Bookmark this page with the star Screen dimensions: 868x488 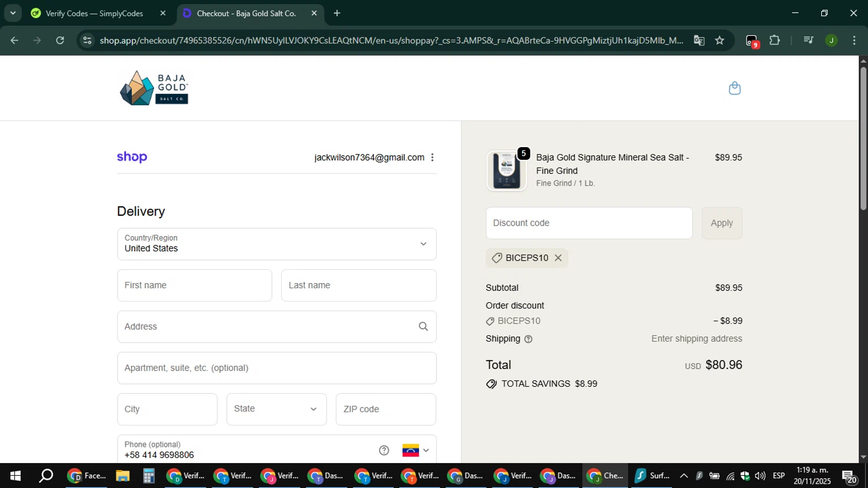pos(719,41)
